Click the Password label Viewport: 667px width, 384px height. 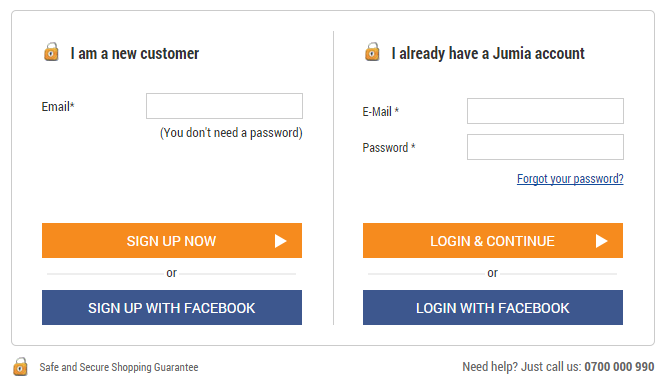tap(388, 148)
